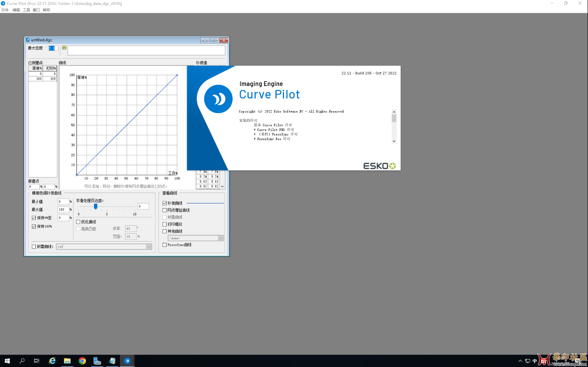Open taskbar search
This screenshot has width=588, height=367.
tap(22, 361)
